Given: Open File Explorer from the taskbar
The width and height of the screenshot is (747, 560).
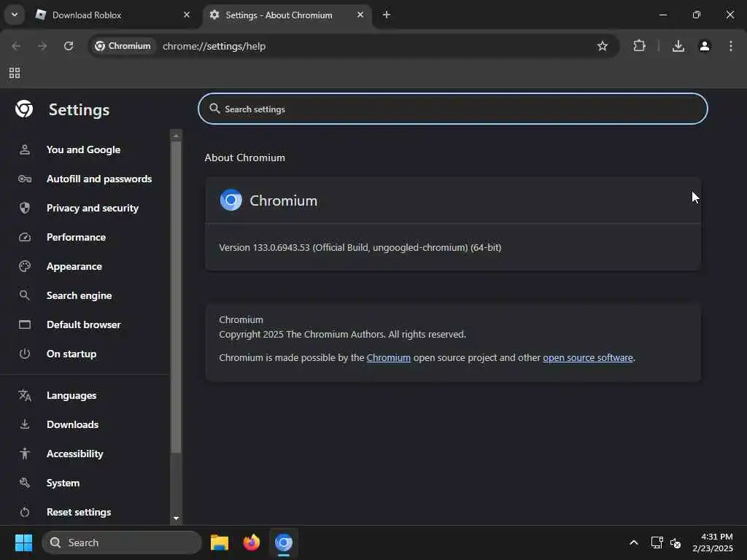Looking at the screenshot, I should 220,542.
